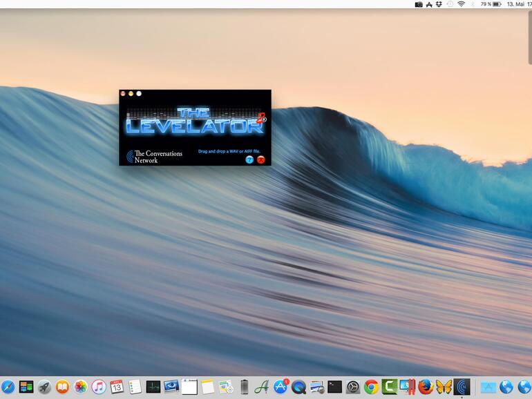Click the Levelator title logo
532x399 pixels.
pyautogui.click(x=195, y=121)
